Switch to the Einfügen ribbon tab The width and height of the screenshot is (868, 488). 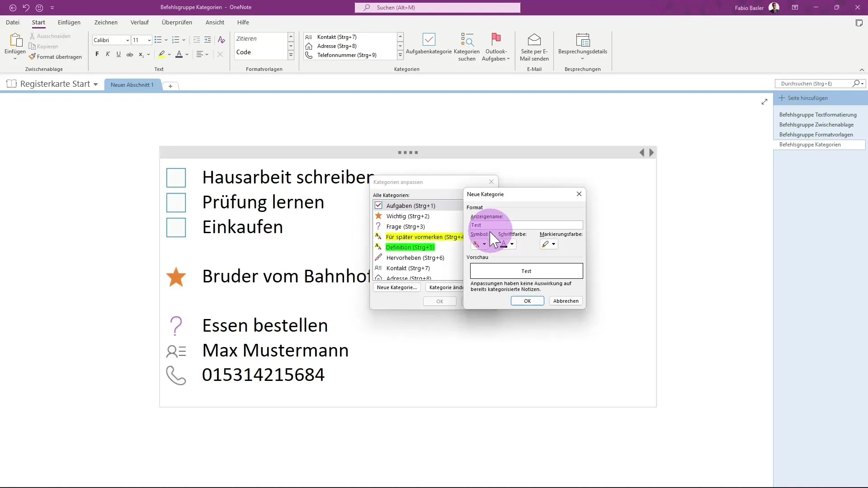click(69, 22)
